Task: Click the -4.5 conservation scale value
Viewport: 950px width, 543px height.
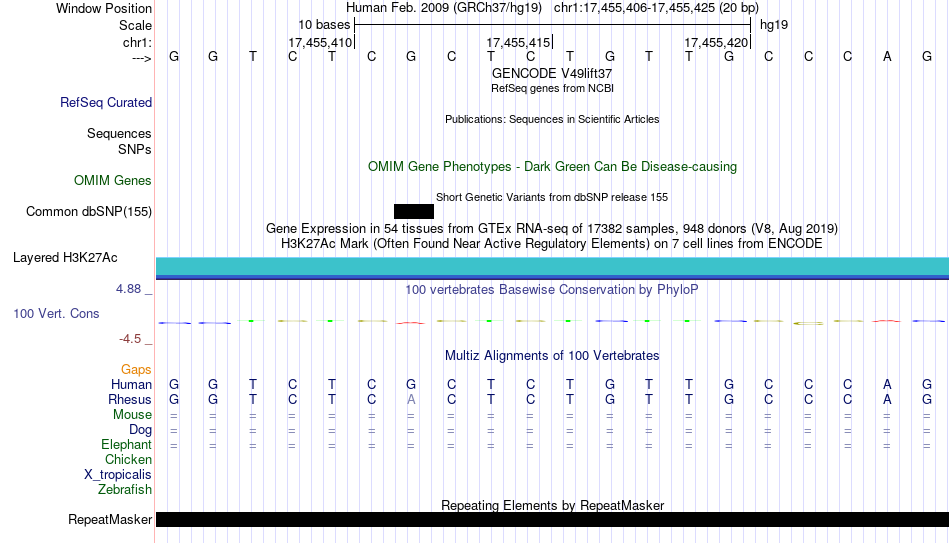Action: coord(130,339)
